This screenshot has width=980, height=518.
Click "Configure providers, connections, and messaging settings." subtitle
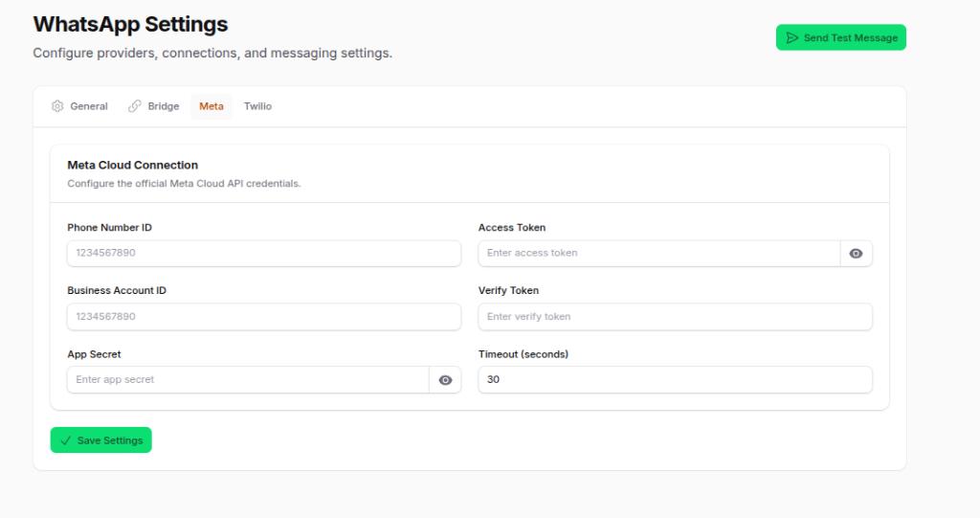[x=212, y=54]
